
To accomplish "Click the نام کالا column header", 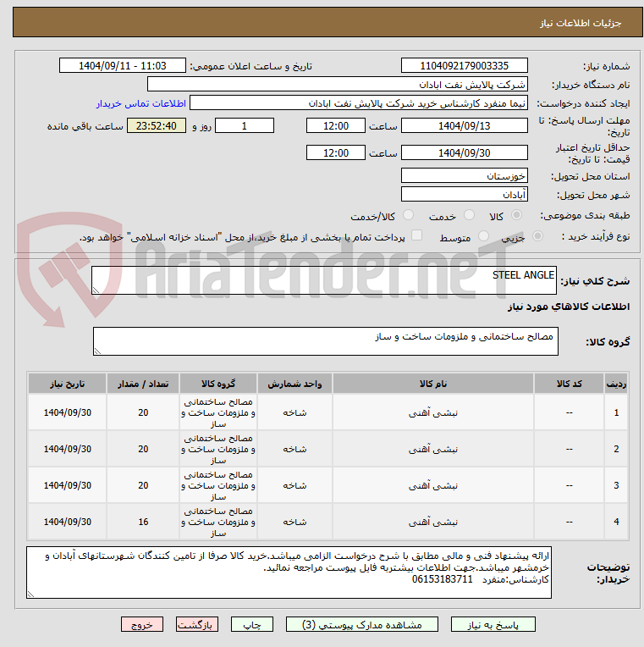I will [433, 384].
